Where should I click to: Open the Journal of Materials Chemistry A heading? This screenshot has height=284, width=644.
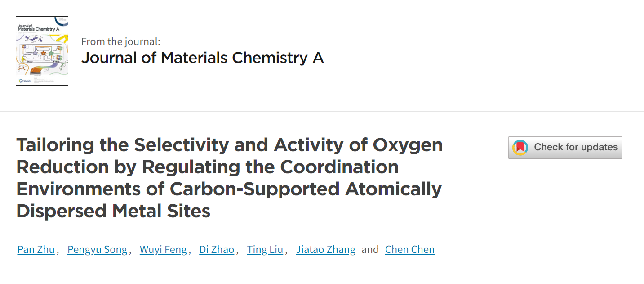point(202,58)
